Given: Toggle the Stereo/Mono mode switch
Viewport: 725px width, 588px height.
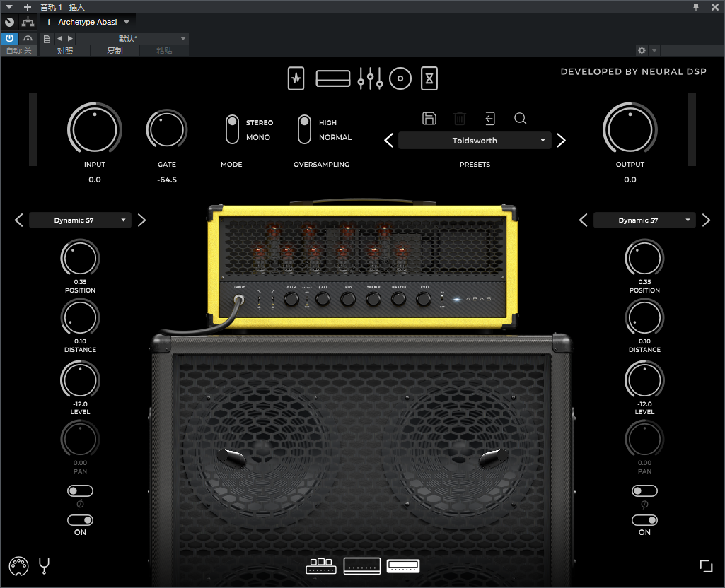Looking at the screenshot, I should pos(232,129).
